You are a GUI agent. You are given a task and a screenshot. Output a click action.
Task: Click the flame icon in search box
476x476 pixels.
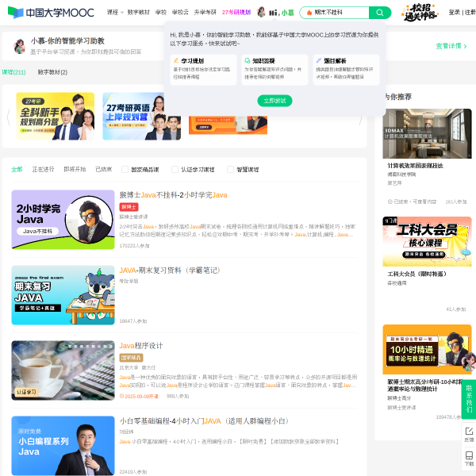pos(309,13)
